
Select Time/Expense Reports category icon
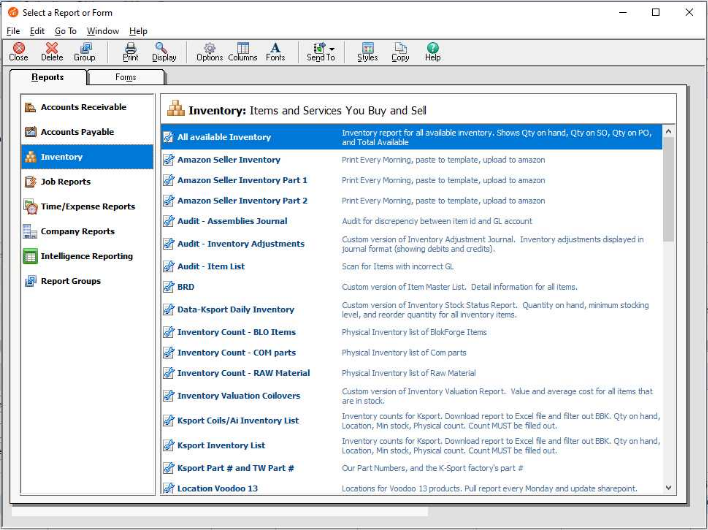(x=30, y=207)
